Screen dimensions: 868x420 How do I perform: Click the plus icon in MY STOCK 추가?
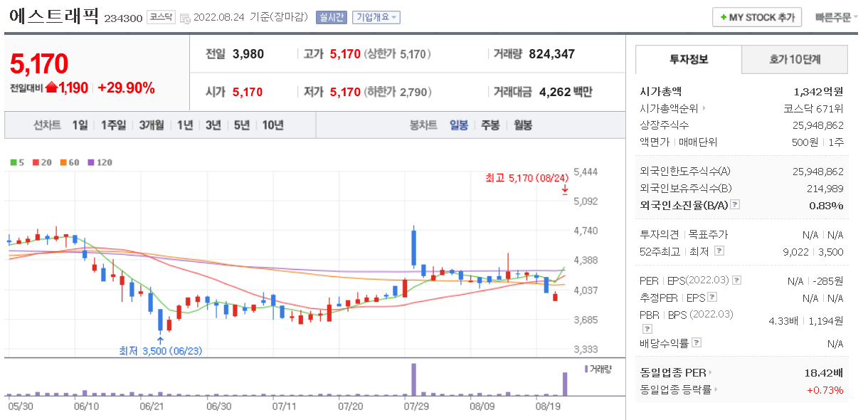tap(724, 17)
